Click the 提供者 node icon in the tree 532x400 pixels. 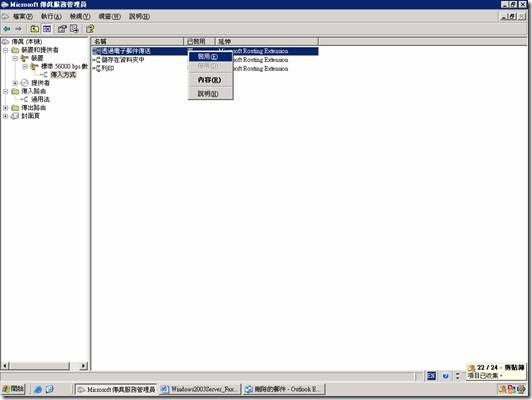pos(25,83)
